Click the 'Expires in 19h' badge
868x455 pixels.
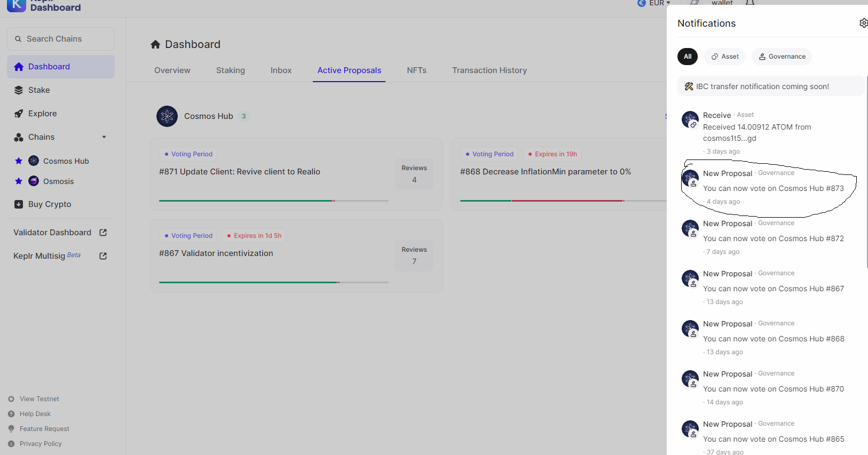[x=553, y=154]
